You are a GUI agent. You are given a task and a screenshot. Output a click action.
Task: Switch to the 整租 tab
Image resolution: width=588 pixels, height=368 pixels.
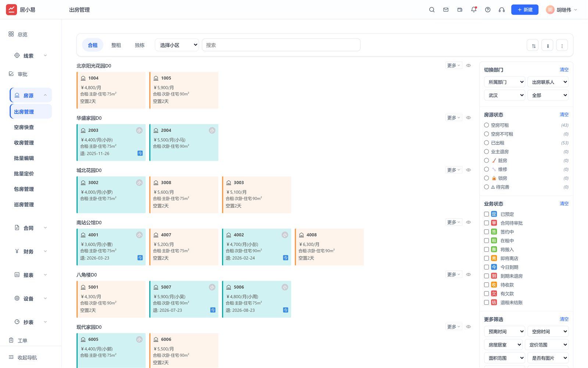point(116,45)
